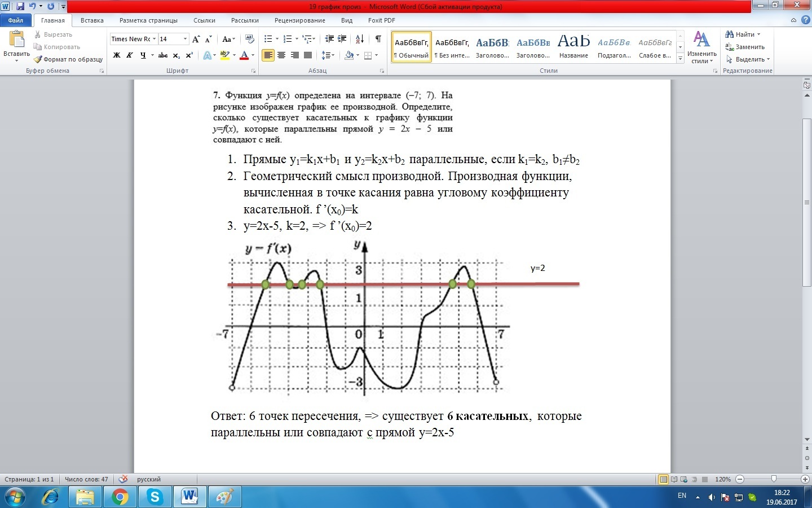Activate the Format Painter (Формат по образцу)
The width and height of the screenshot is (812, 508).
(x=68, y=59)
